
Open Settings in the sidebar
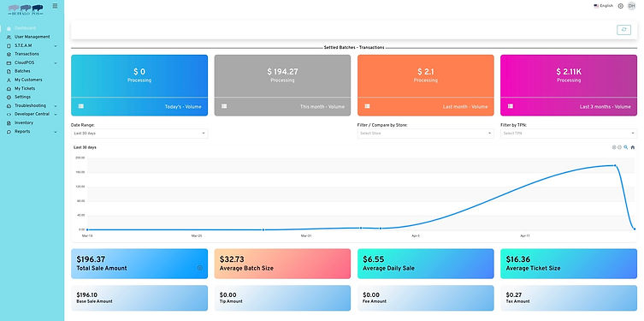coord(22,98)
